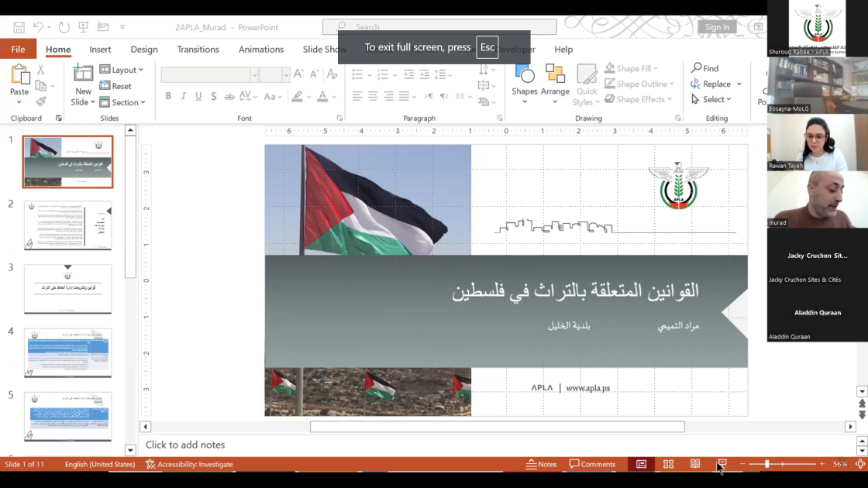The image size is (868, 488).
Task: Open Reading View from status bar
Action: [x=695, y=464]
